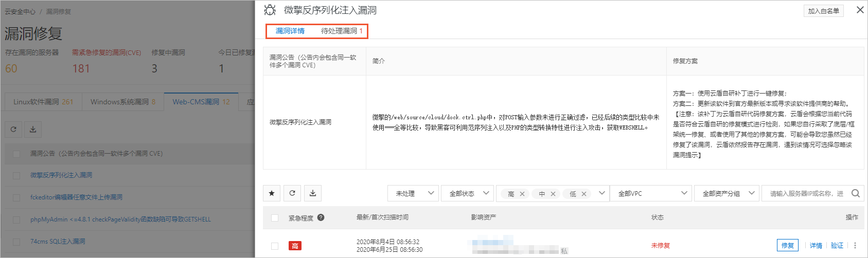This screenshot has width=868, height=258.
Task: Switch to the 漏洞详情 tab
Action: point(290,31)
